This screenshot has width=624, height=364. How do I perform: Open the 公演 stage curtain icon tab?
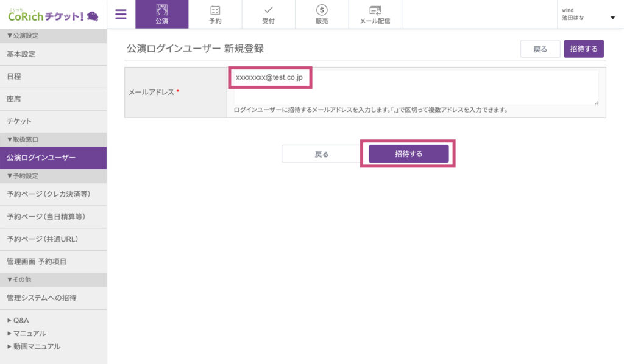coord(161,14)
